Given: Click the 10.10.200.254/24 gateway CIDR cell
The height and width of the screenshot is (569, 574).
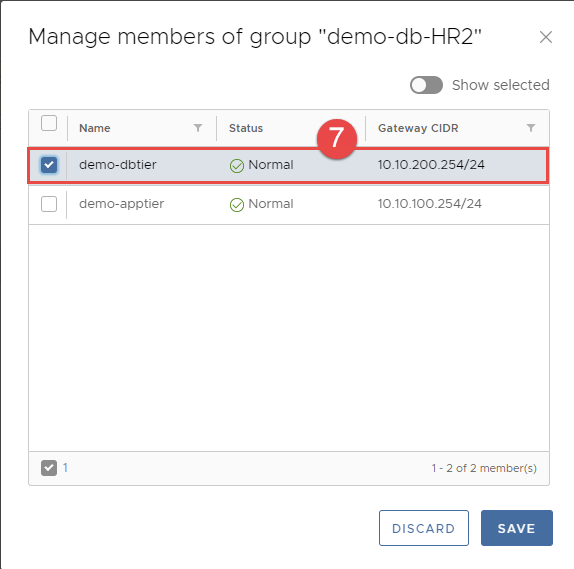Looking at the screenshot, I should tap(431, 164).
